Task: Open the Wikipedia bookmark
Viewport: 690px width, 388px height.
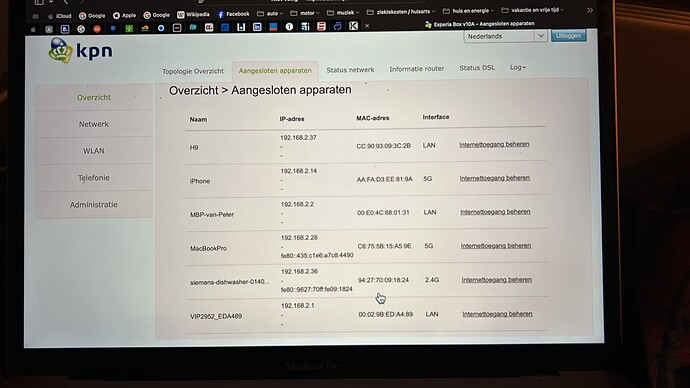Action: coord(193,15)
